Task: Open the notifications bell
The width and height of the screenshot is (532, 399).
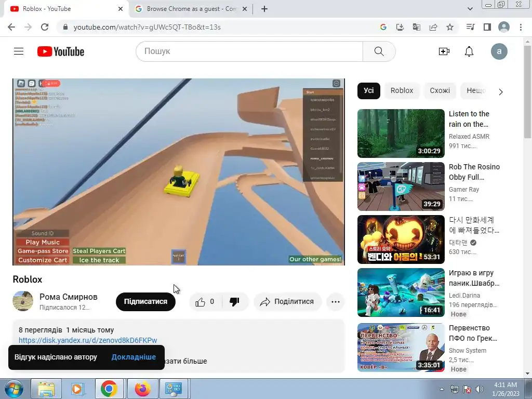Action: [x=469, y=51]
